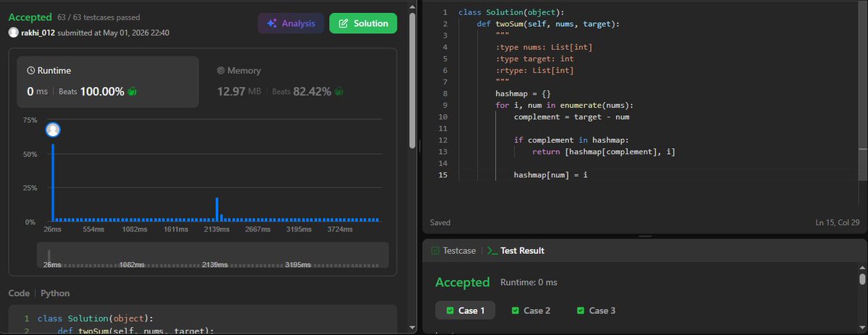Image resolution: width=868 pixels, height=335 pixels.
Task: Click the Test Result terminal icon
Action: coord(492,250)
